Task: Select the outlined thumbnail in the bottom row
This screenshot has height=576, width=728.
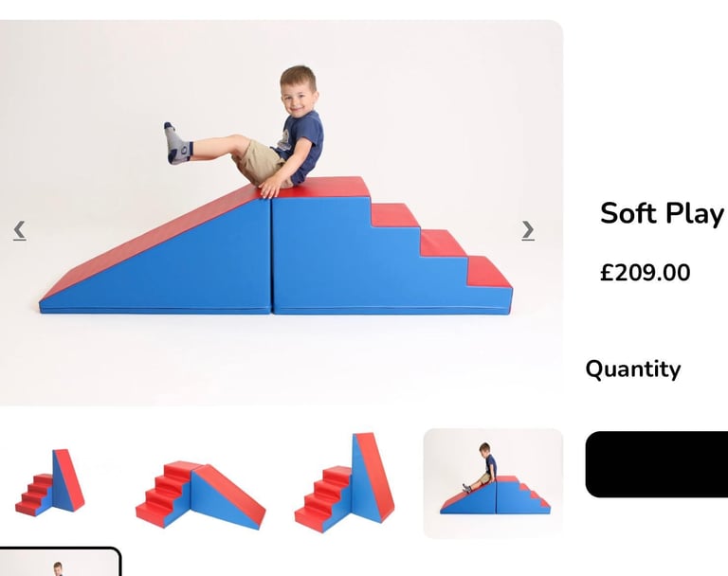Action: (60, 562)
